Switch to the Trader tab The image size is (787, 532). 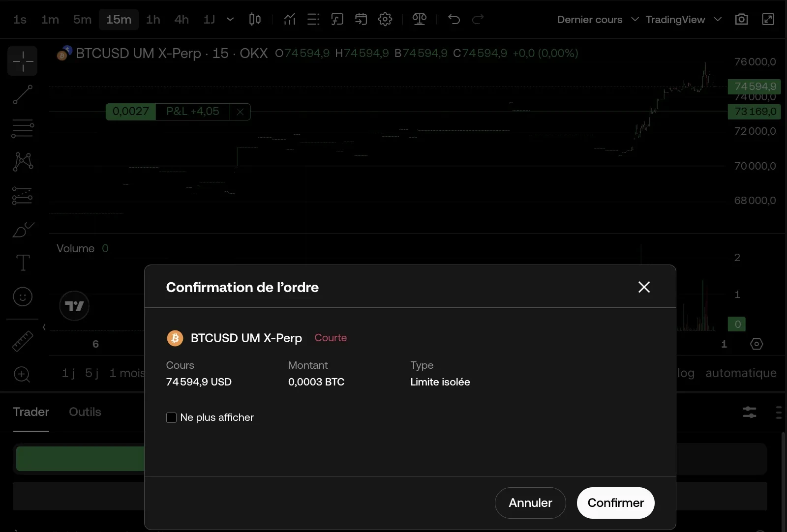pos(31,412)
